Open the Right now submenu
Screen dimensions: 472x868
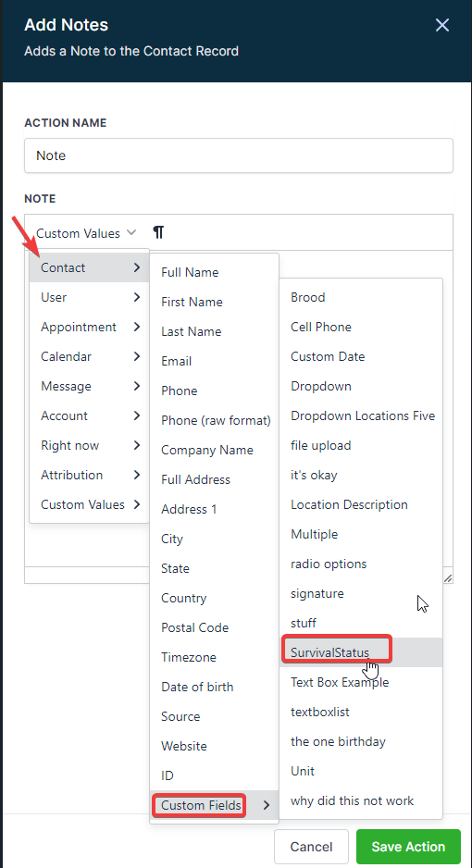[90, 446]
